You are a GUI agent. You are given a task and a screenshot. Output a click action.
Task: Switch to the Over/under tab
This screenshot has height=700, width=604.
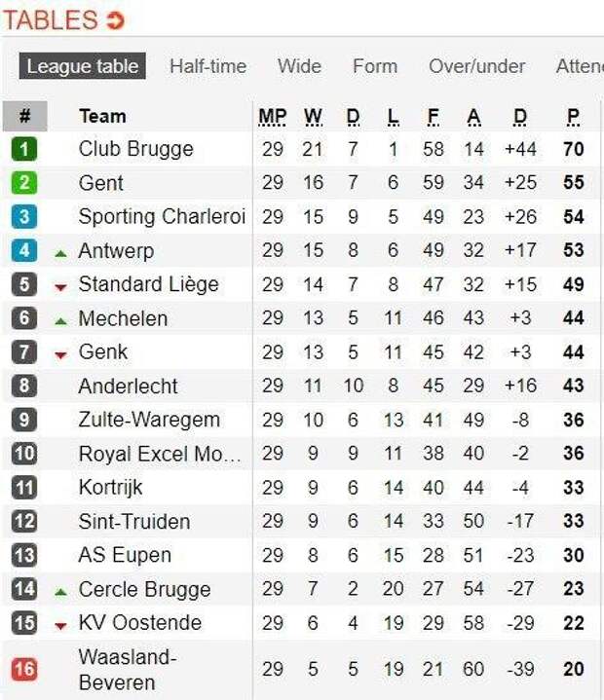click(476, 66)
